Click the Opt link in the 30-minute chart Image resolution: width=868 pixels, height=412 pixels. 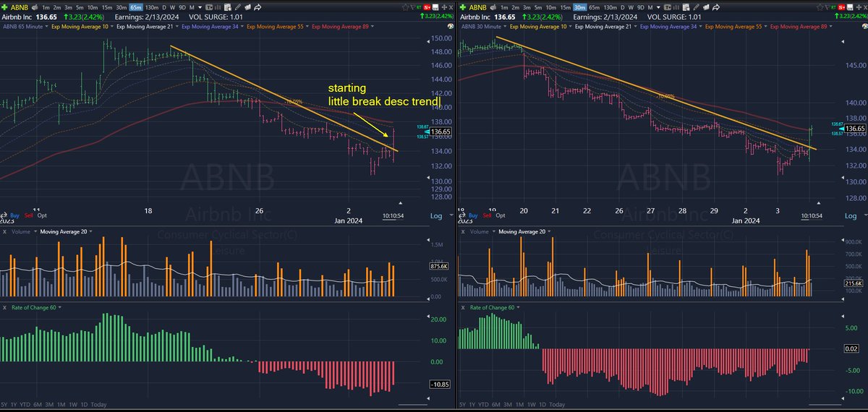coord(501,215)
